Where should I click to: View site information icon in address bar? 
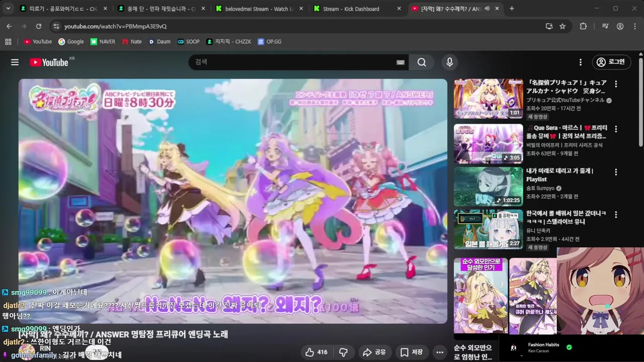(55, 26)
